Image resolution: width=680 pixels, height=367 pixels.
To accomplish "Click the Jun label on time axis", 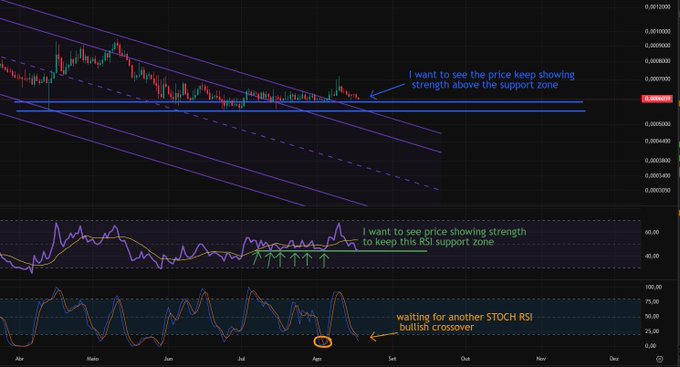I will pos(168,359).
